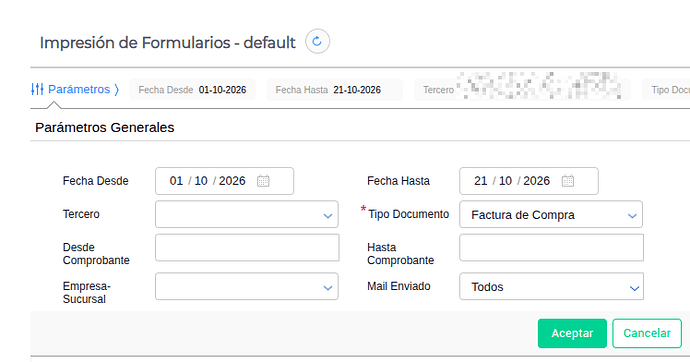The width and height of the screenshot is (690, 362).
Task: Click the Aceptar button
Action: point(572,333)
